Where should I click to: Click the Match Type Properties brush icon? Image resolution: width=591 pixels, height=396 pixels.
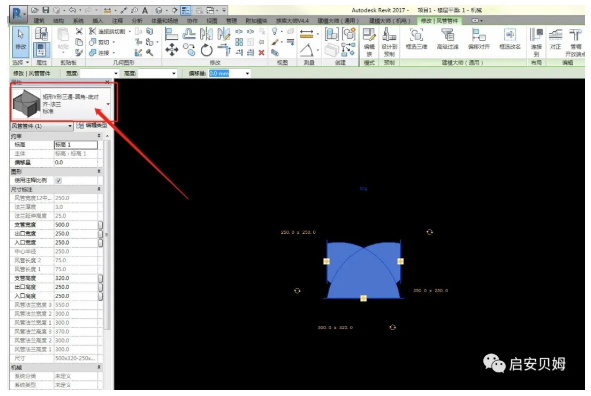tap(79, 53)
